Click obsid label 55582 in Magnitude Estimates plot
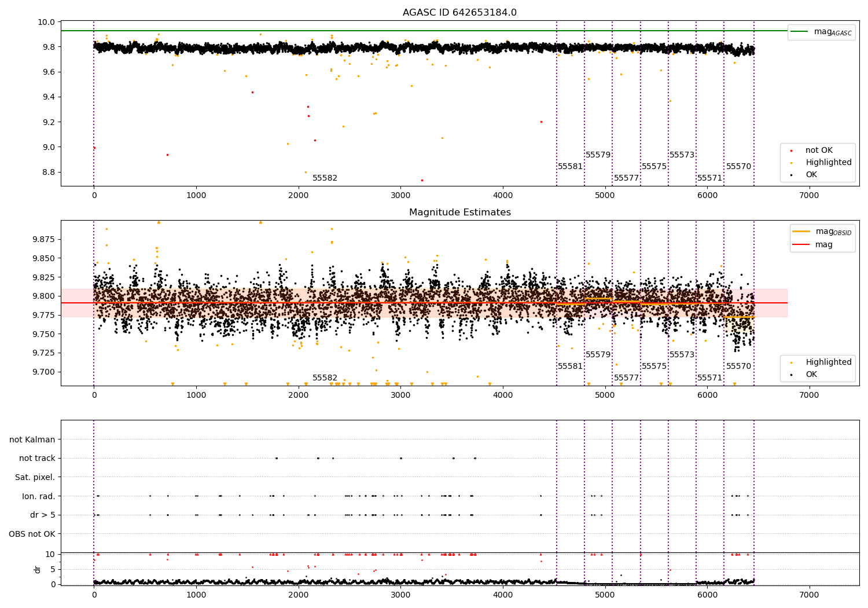 (325, 378)
